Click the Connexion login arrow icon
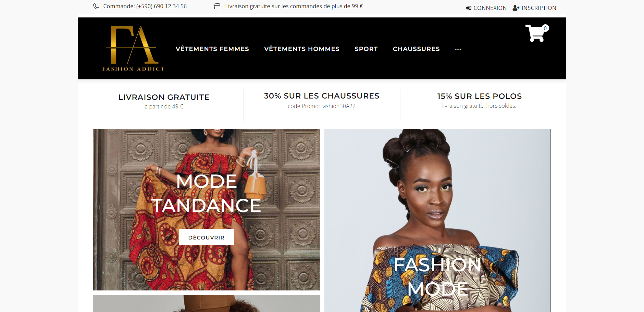644x312 pixels. [469, 8]
